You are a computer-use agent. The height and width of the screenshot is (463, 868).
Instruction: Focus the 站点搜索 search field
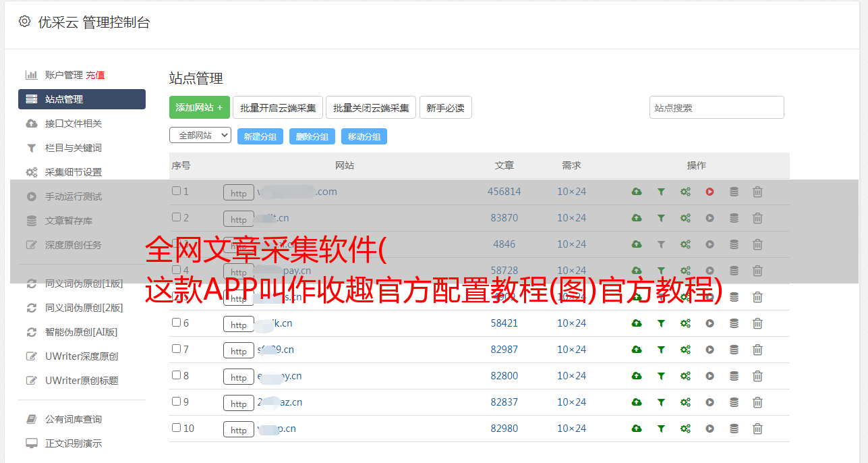tap(717, 107)
